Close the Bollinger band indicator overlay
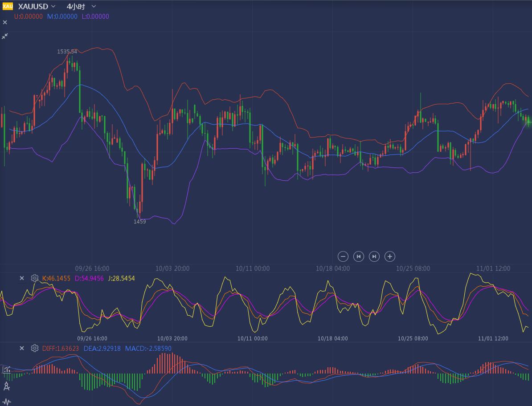Screen dimensions: 532x406 coord(5,22)
